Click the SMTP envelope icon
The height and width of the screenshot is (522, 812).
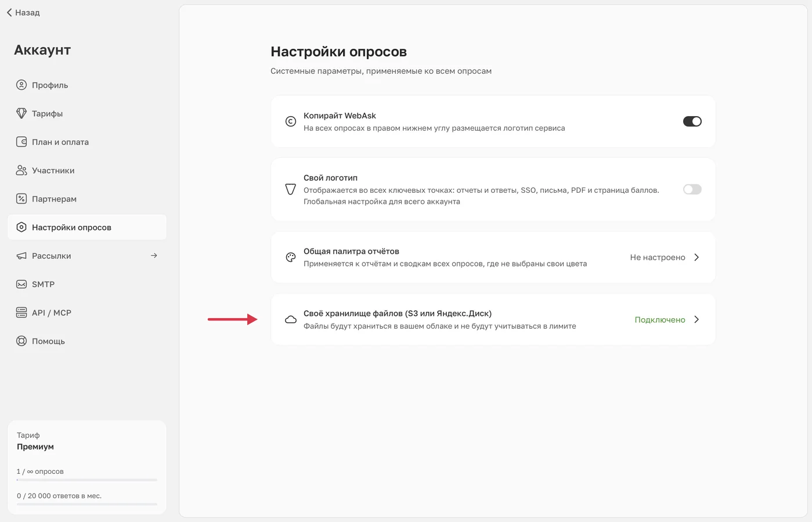(x=21, y=284)
